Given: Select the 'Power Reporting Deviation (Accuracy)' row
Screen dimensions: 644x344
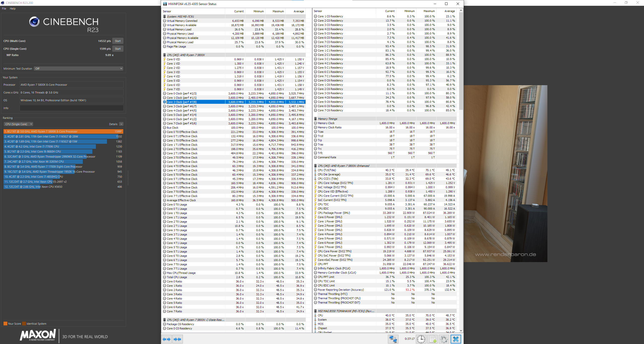Looking at the screenshot, I should click(x=385, y=290).
